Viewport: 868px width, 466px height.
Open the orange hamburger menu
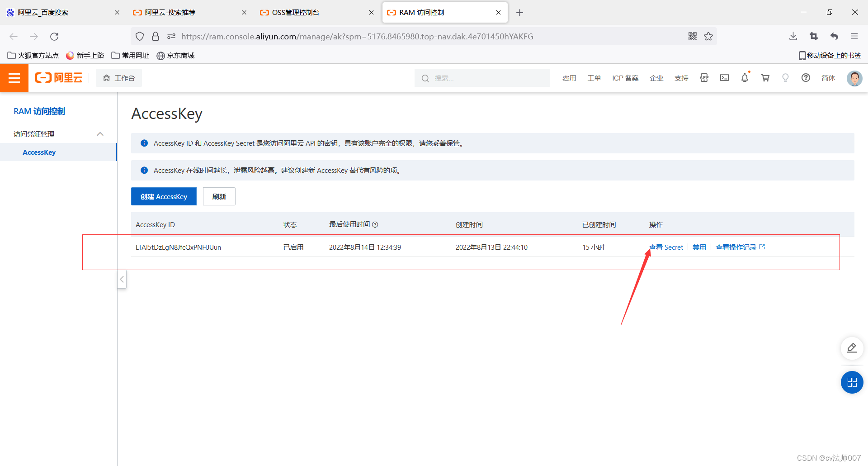tap(14, 78)
